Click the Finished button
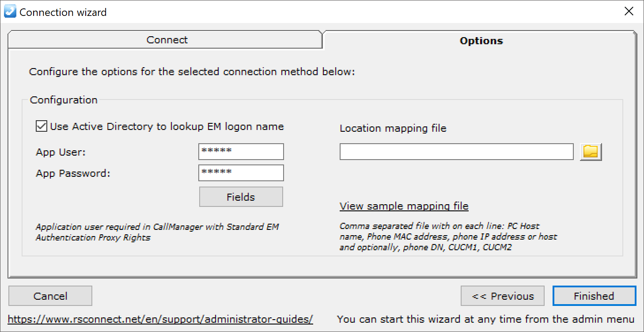 click(x=594, y=296)
